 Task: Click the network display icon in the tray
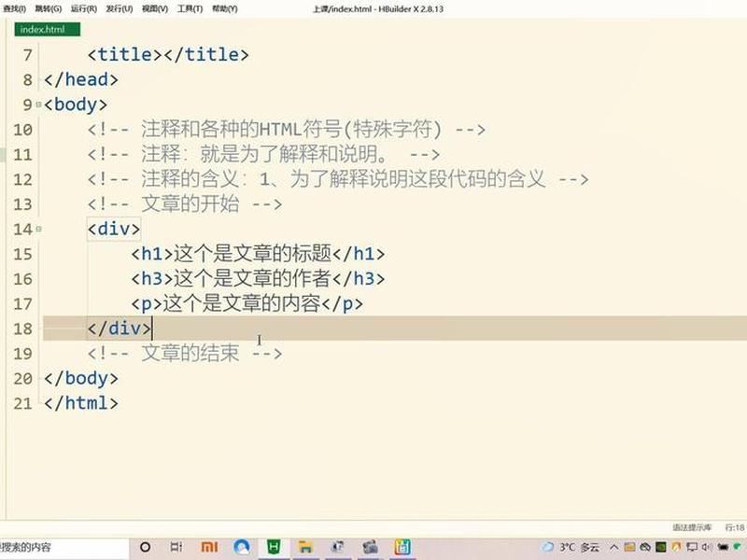tap(692, 547)
